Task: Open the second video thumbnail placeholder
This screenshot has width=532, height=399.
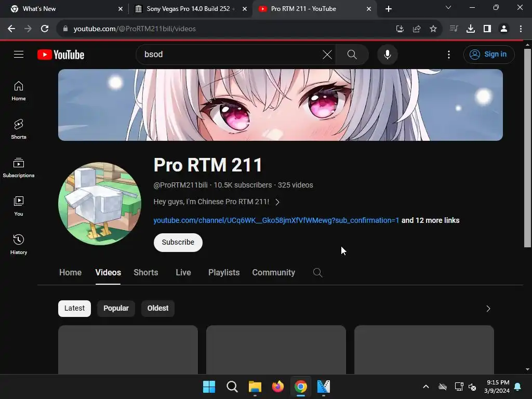Action: point(276,350)
